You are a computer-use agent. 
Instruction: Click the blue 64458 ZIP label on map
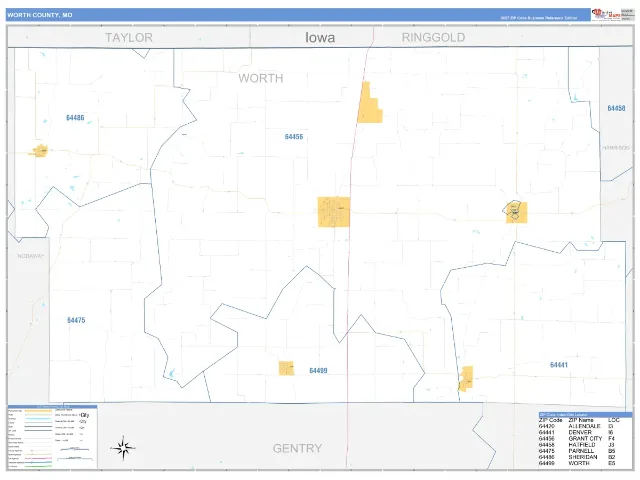pyautogui.click(x=616, y=108)
